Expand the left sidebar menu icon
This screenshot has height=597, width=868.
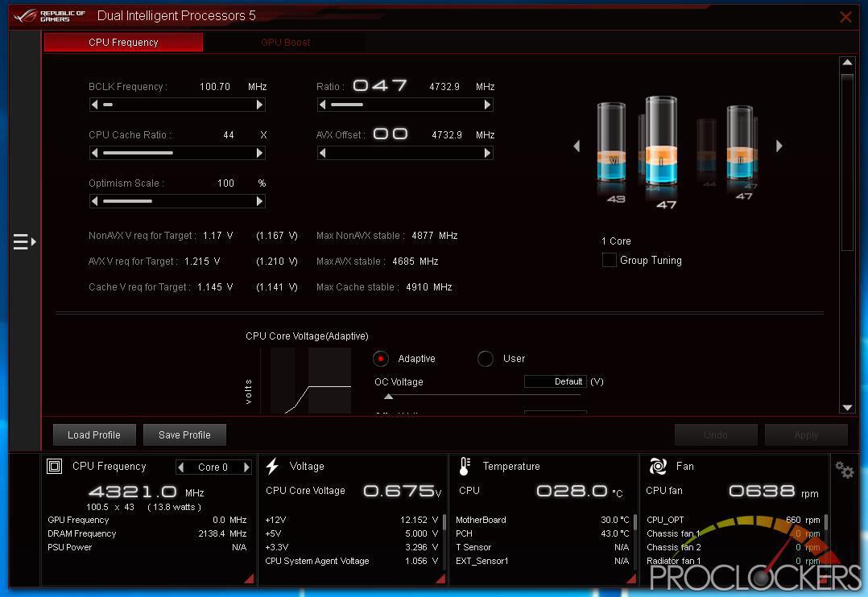[24, 242]
